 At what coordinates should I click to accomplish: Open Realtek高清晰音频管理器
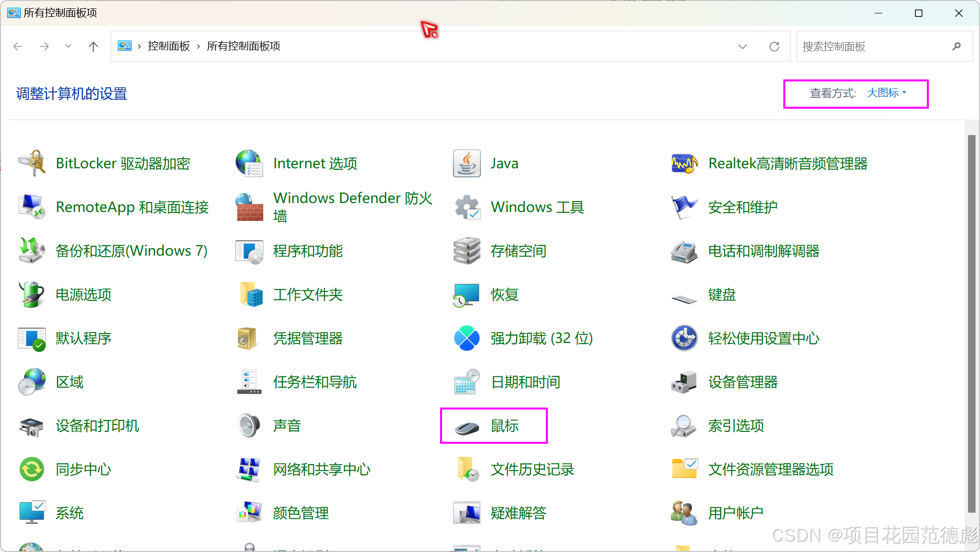tap(788, 163)
